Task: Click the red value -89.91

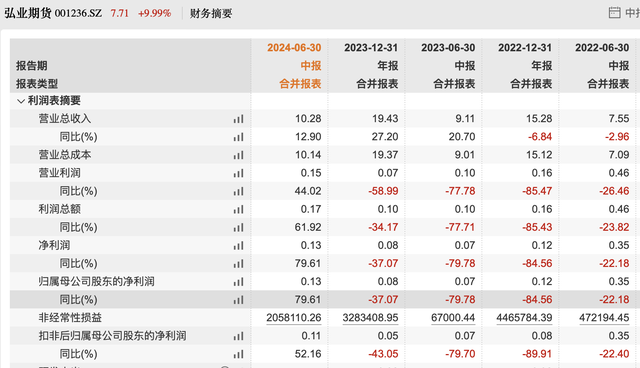Action: coord(537,354)
